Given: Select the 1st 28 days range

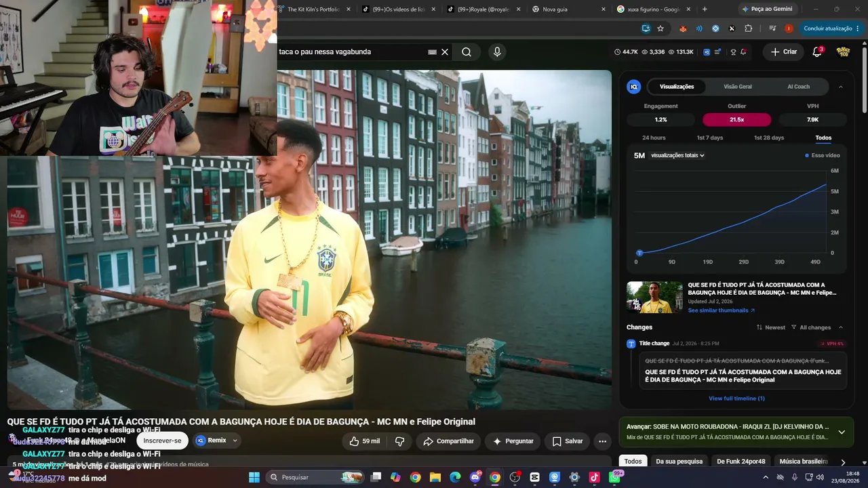Looking at the screenshot, I should pyautogui.click(x=769, y=138).
